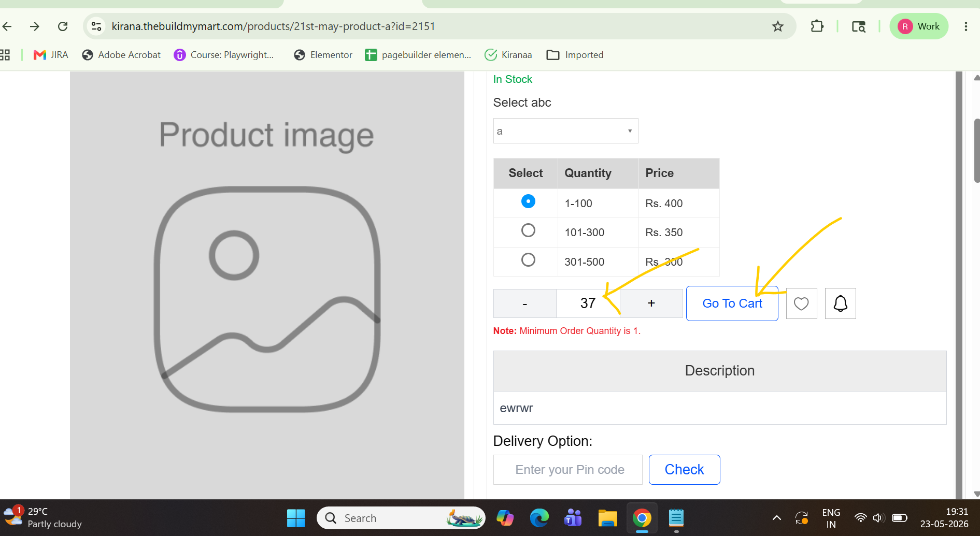
Task: Open the Copilot taskbar icon
Action: coord(505,518)
